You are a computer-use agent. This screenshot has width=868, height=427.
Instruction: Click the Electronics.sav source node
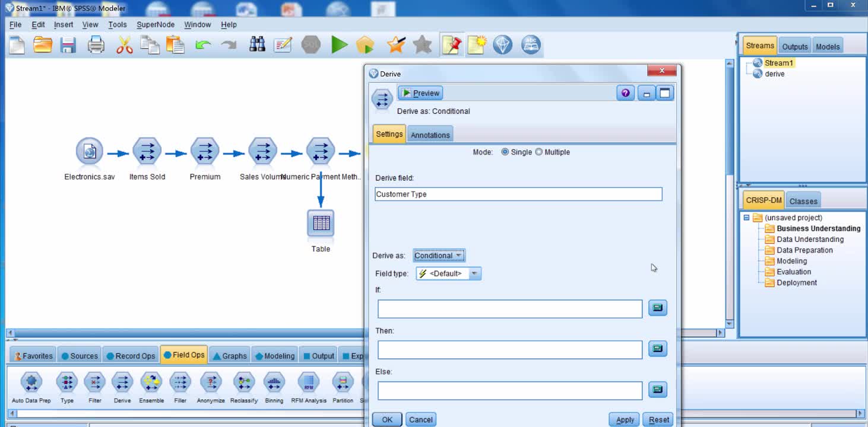tap(89, 152)
